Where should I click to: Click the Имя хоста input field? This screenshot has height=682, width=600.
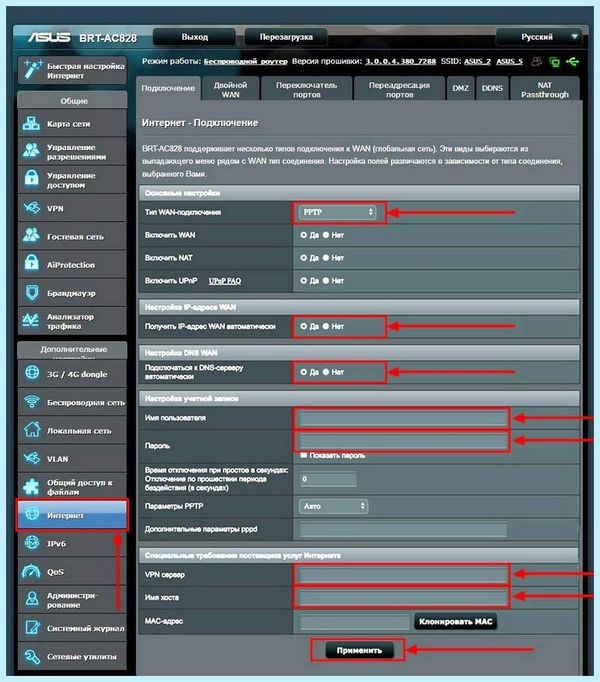coord(403,598)
